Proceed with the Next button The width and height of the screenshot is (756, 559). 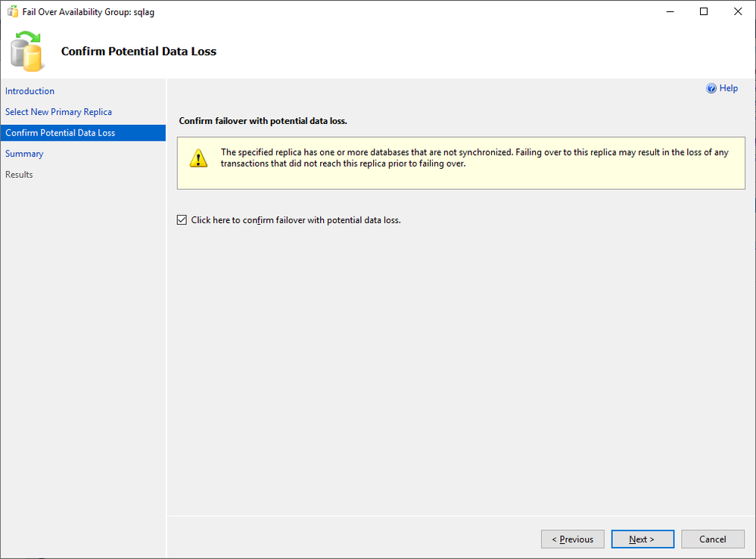tap(642, 539)
